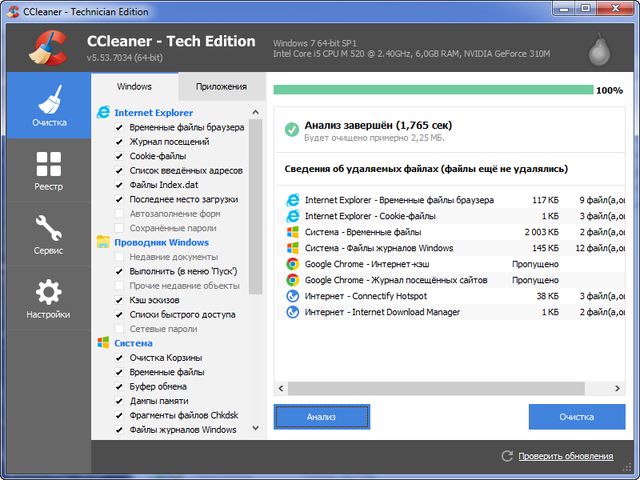
Task: Enable Автозаполнение форм checkbox
Action: (119, 214)
